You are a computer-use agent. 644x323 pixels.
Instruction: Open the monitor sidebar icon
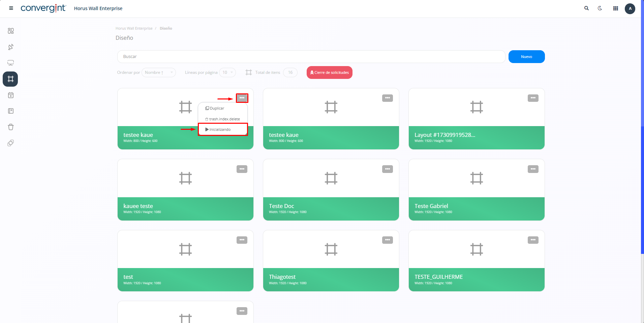pos(11,63)
